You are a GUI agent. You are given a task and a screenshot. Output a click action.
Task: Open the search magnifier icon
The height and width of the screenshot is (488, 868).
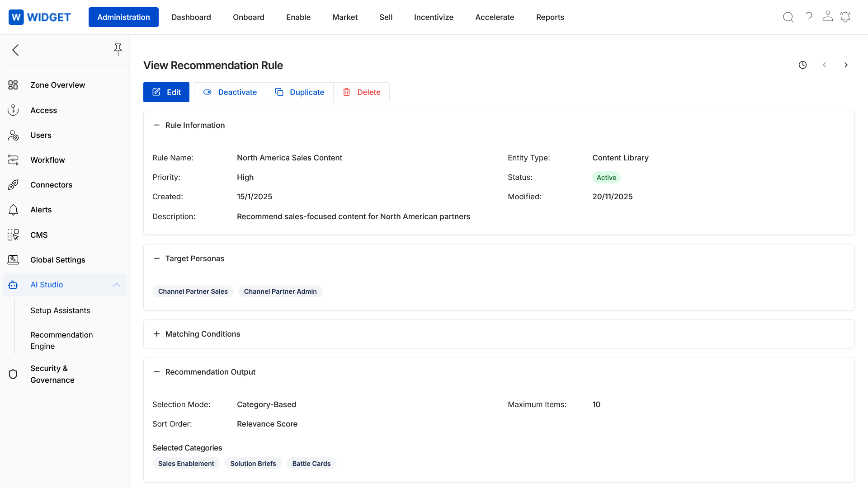pyautogui.click(x=788, y=17)
